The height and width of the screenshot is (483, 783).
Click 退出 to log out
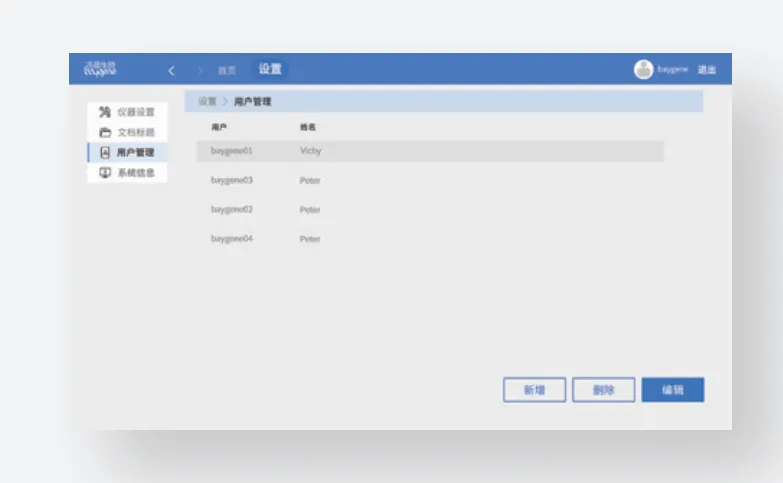tap(707, 70)
